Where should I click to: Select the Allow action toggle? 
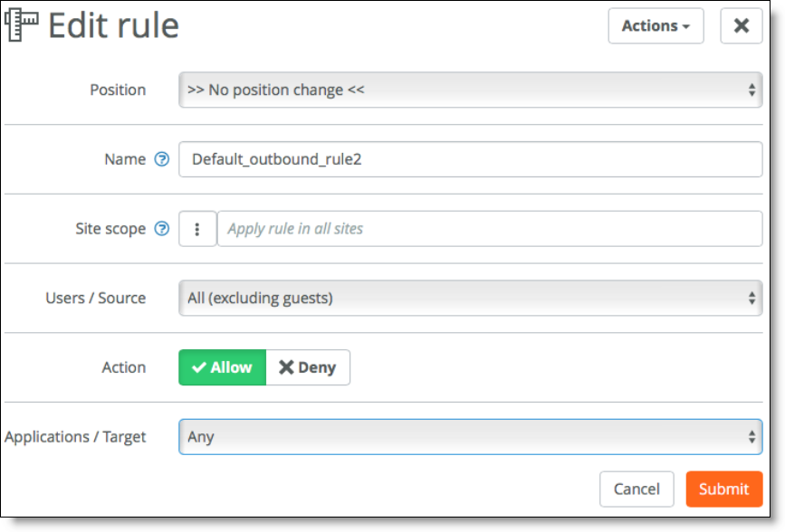coord(222,367)
